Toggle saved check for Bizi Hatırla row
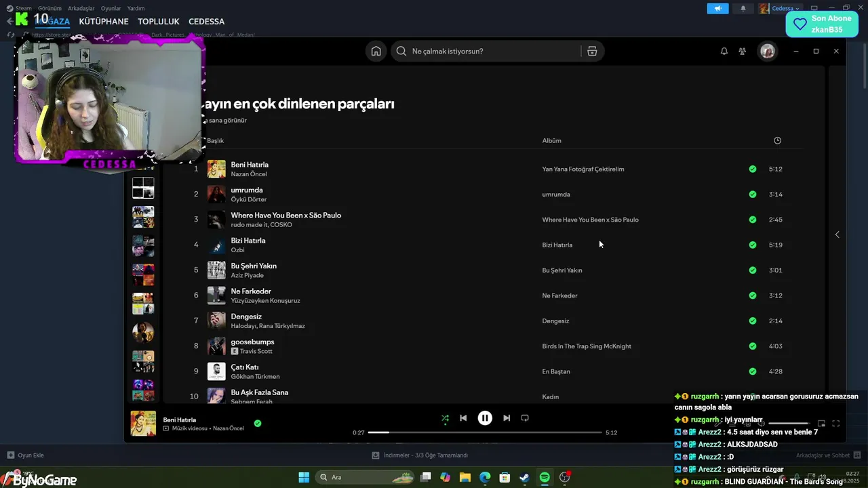The image size is (868, 488). click(x=753, y=245)
